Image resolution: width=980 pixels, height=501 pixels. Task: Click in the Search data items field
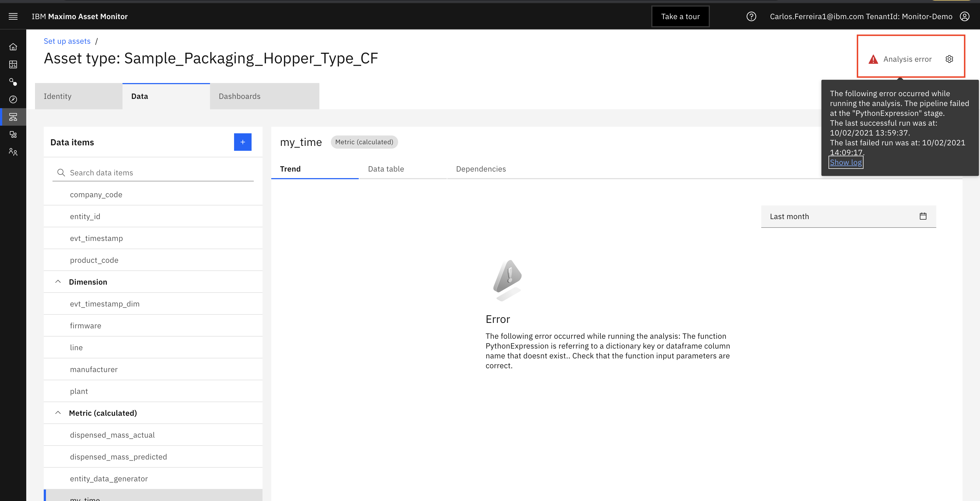(153, 173)
